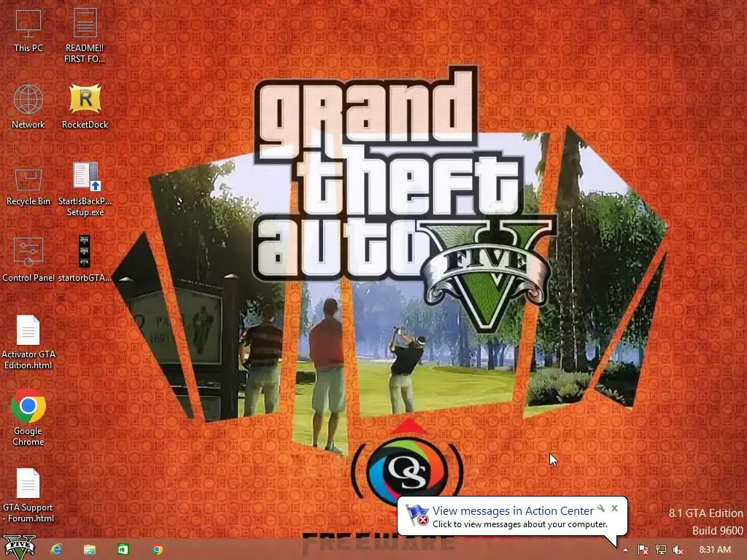
Task: Click the Action Center flag tray icon
Action: [643, 550]
